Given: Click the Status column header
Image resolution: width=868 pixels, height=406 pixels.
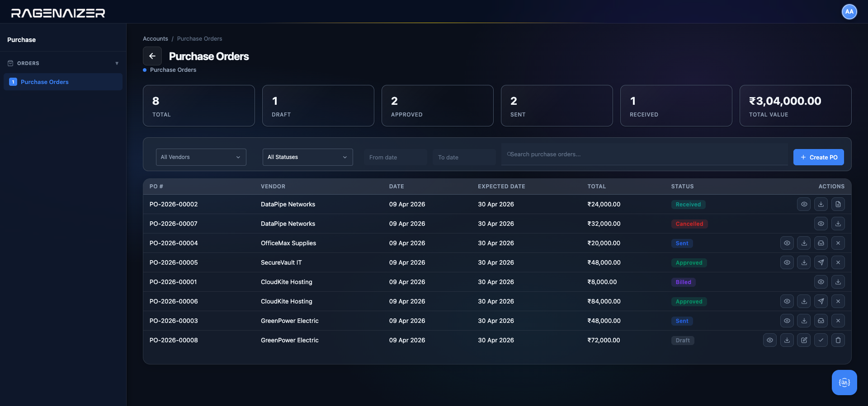Looking at the screenshot, I should [682, 187].
